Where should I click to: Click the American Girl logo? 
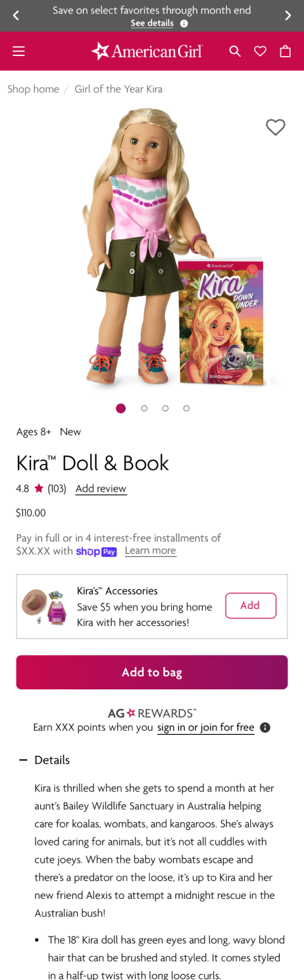(x=147, y=51)
